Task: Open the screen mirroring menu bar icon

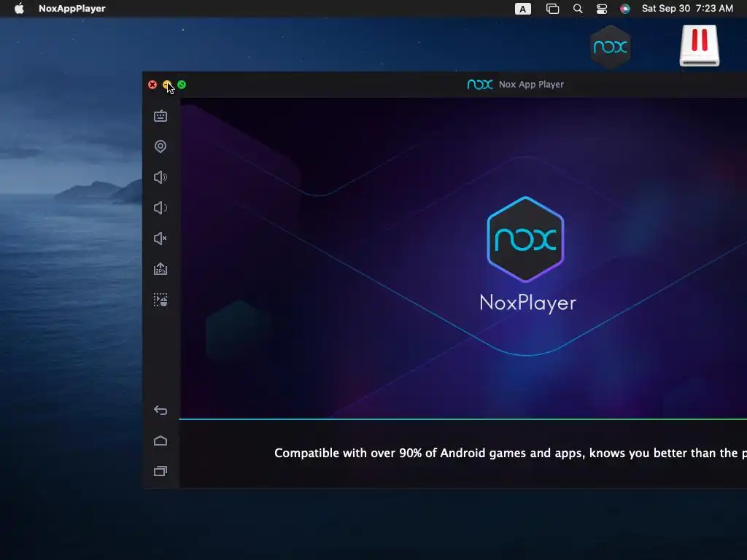Action: 552,9
